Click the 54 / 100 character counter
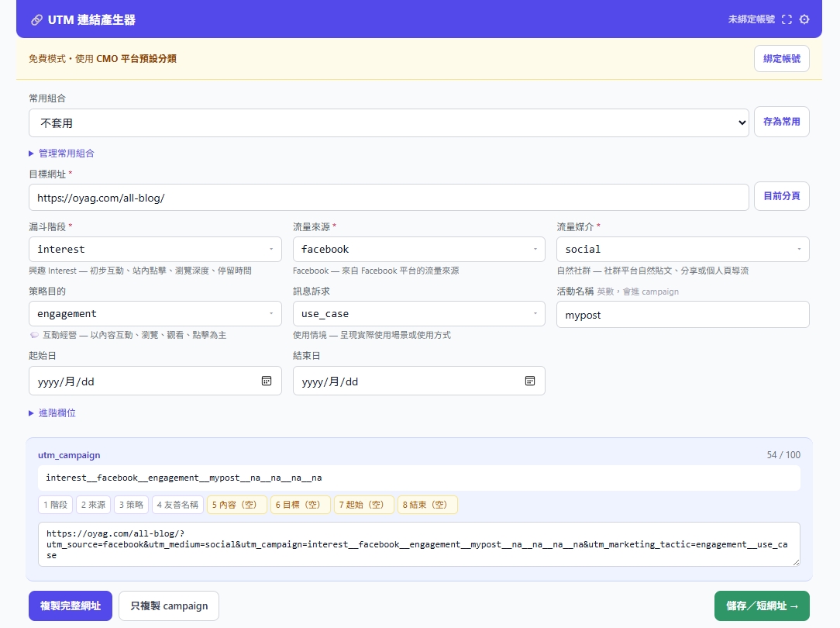Viewport: 840px width, 628px height. [x=783, y=455]
